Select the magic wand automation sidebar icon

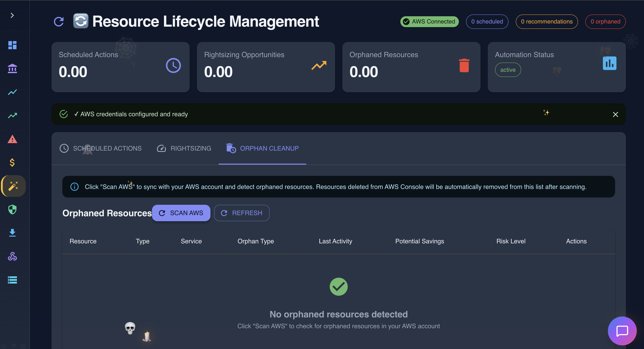13,186
